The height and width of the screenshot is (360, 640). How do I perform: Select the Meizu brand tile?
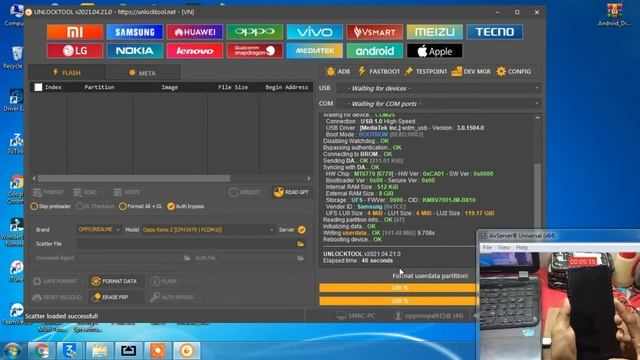pyautogui.click(x=435, y=32)
